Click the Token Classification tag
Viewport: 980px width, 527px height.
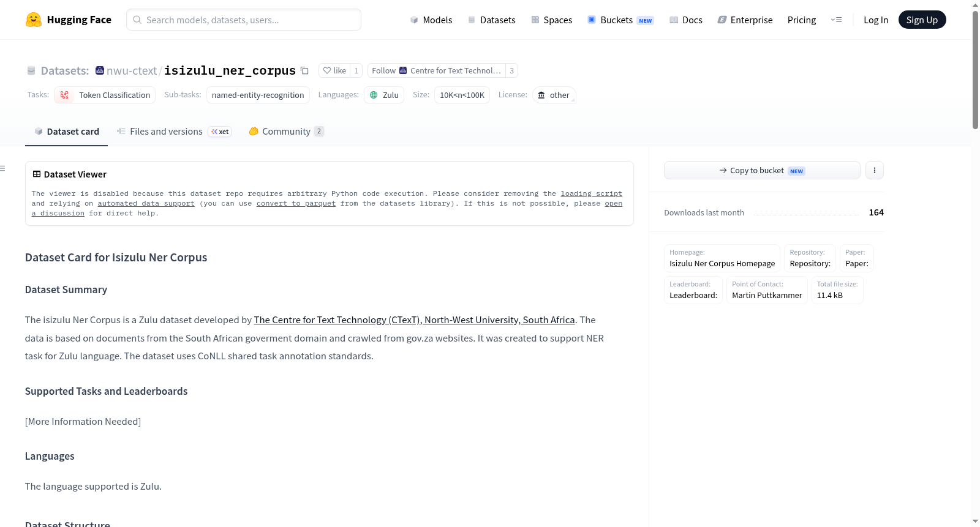click(x=105, y=95)
